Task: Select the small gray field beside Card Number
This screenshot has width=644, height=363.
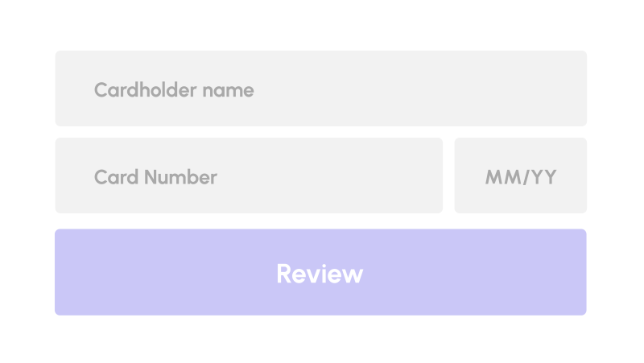Action: [520, 175]
